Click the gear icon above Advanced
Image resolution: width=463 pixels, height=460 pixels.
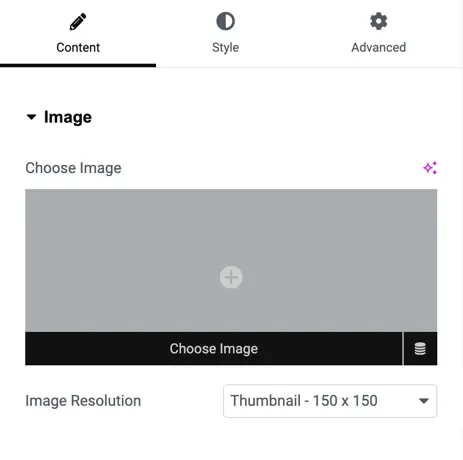(x=379, y=21)
